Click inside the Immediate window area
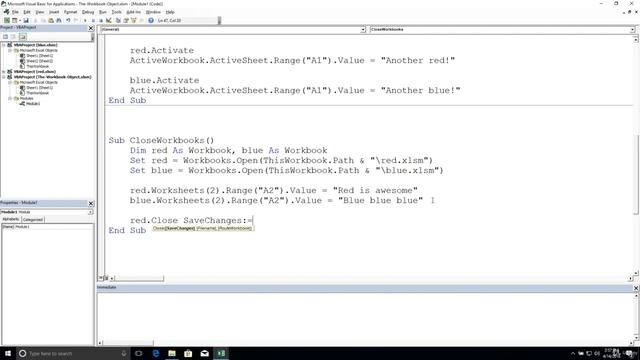This screenshot has height=360, width=640. tap(365, 316)
